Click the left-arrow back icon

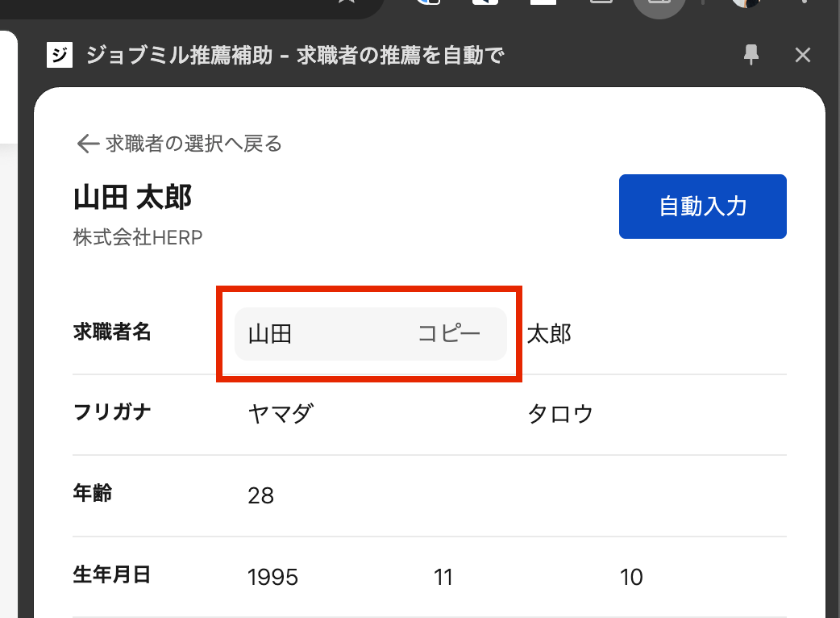click(x=86, y=144)
